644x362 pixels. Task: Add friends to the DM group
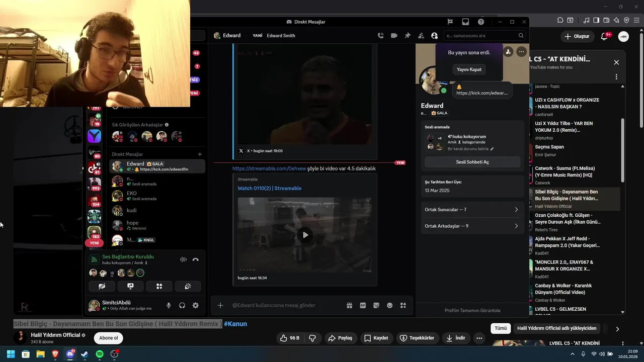(x=421, y=36)
